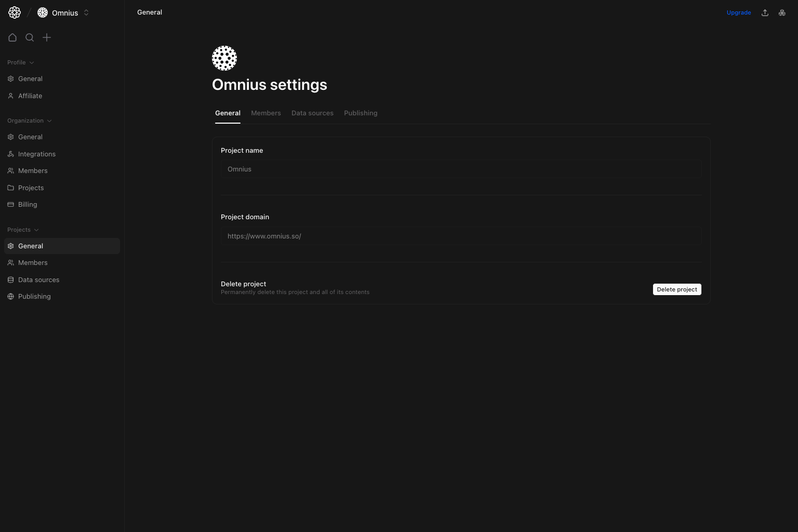Open Affiliate settings under Profile
The width and height of the screenshot is (798, 532).
pyautogui.click(x=30, y=96)
